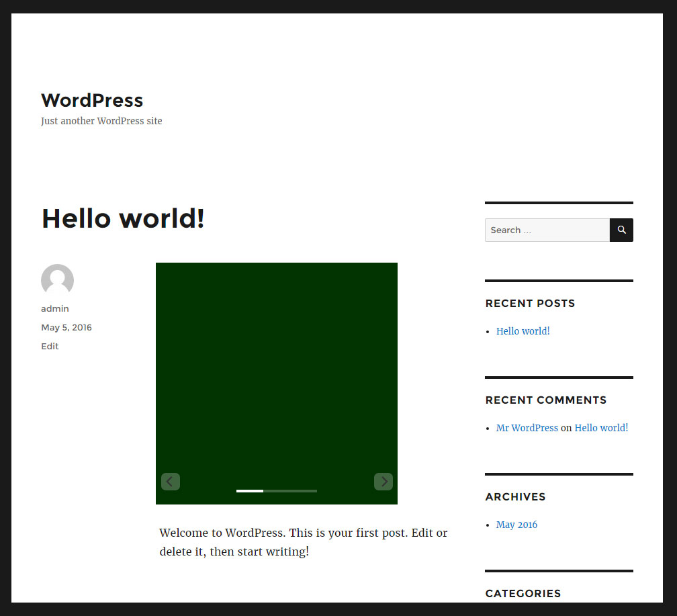677x616 pixels.
Task: Visit the Mr WordPress commenter link
Action: click(x=527, y=428)
